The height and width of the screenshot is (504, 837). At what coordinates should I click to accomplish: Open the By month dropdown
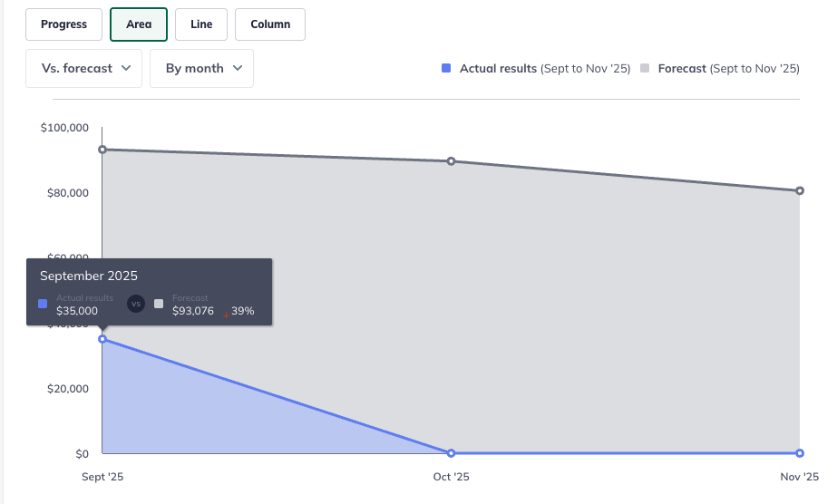pos(202,68)
